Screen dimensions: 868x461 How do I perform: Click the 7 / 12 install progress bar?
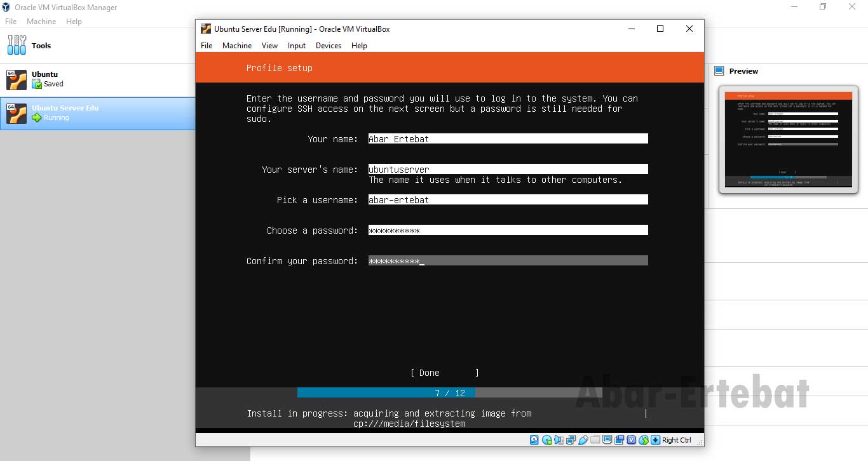tap(450, 393)
